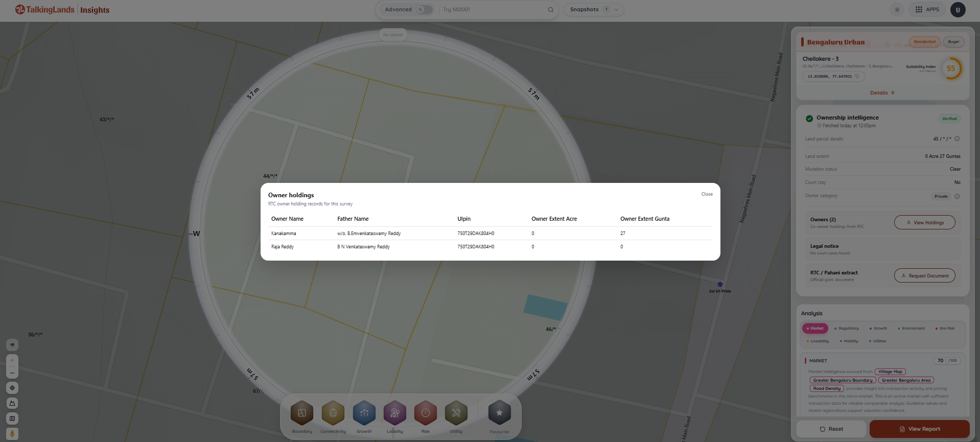Open the user profile avatar
Screen dimensions: 980x442
click(958, 10)
